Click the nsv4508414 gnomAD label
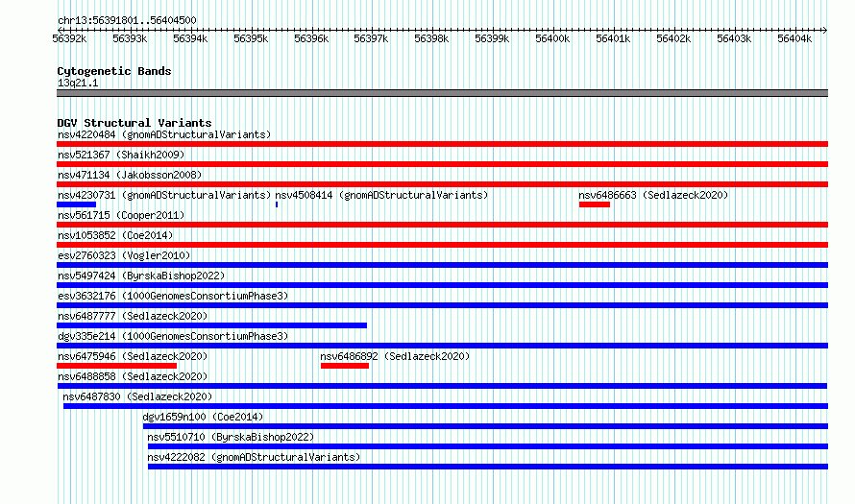Viewport: 855px width, 504px height. [381, 195]
